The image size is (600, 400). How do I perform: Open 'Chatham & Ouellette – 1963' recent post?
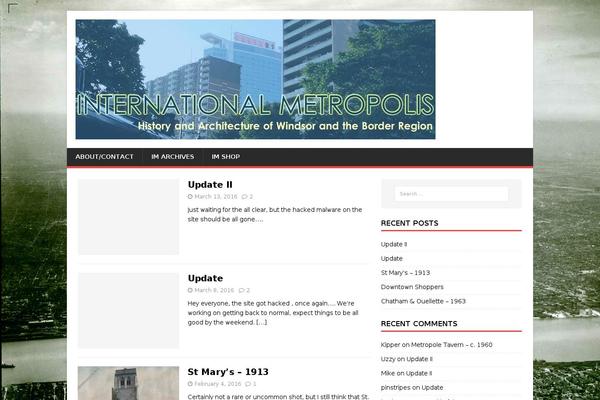pos(423,301)
